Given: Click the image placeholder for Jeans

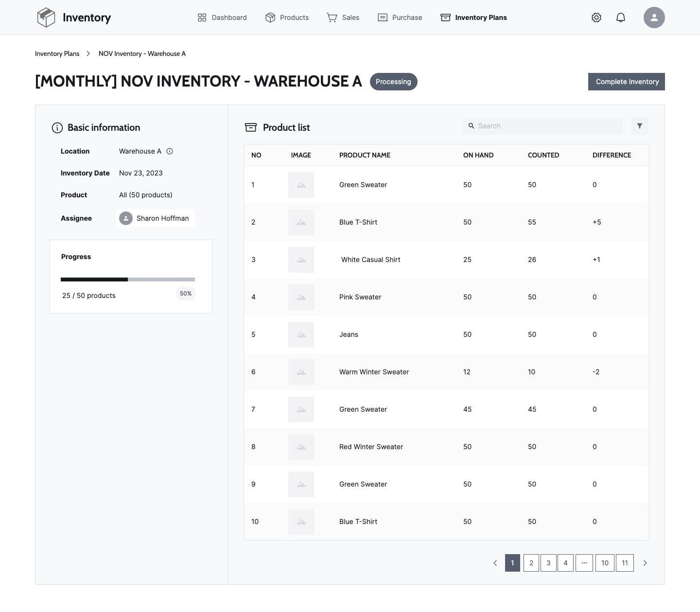Looking at the screenshot, I should click(x=301, y=334).
